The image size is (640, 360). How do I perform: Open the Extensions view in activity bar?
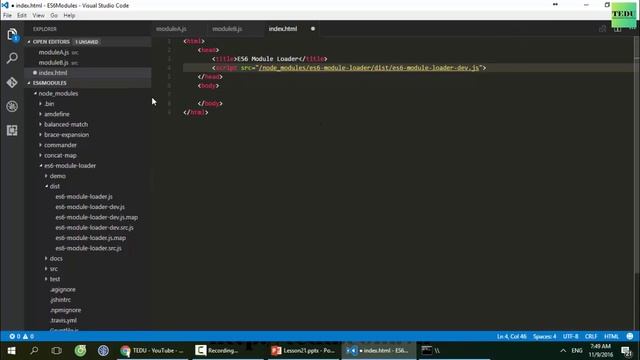point(12,130)
